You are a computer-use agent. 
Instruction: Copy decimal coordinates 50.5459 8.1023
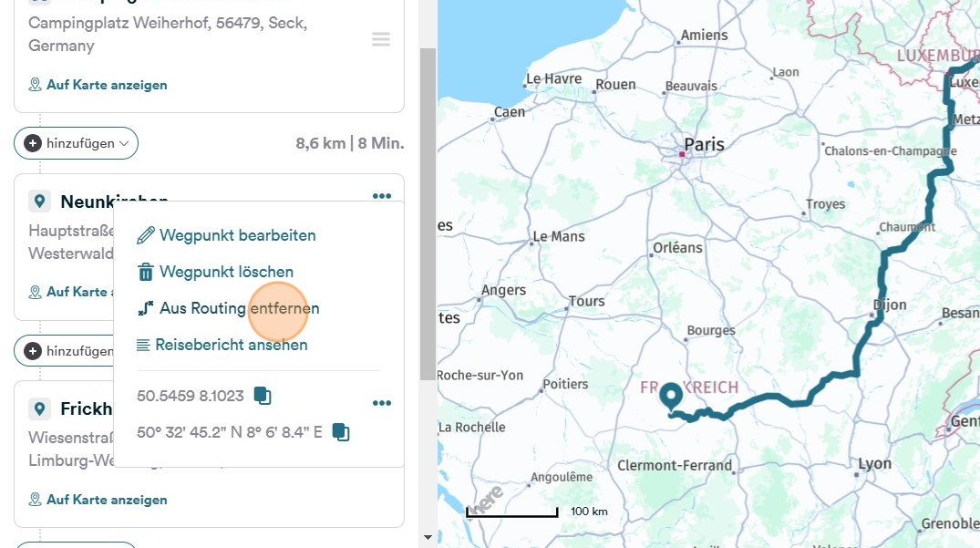263,396
